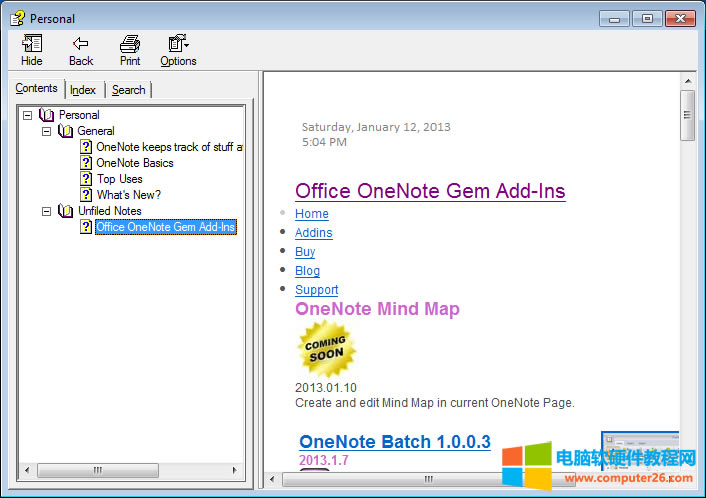
Task: Click the content pane vertical scrollbar thumb
Action: pos(687,115)
